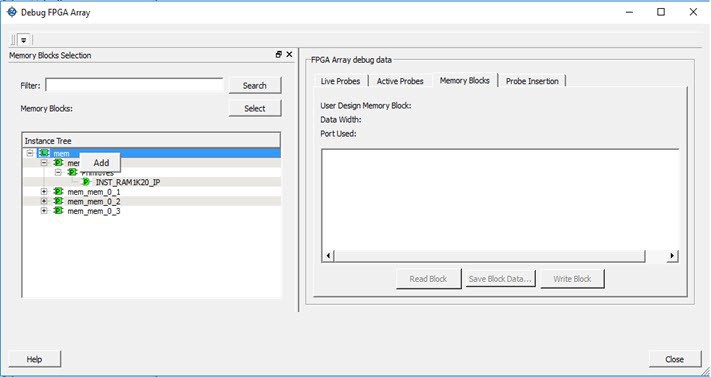
Task: Choose Add from the context menu
Action: coord(101,163)
